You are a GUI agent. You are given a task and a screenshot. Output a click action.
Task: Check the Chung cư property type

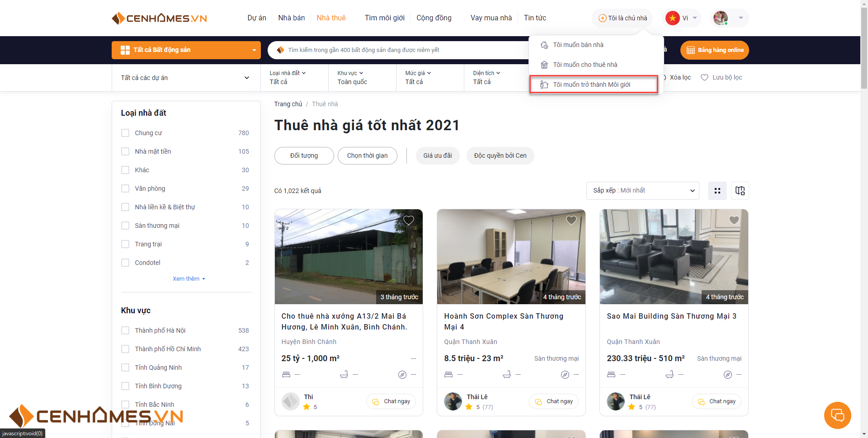point(125,133)
